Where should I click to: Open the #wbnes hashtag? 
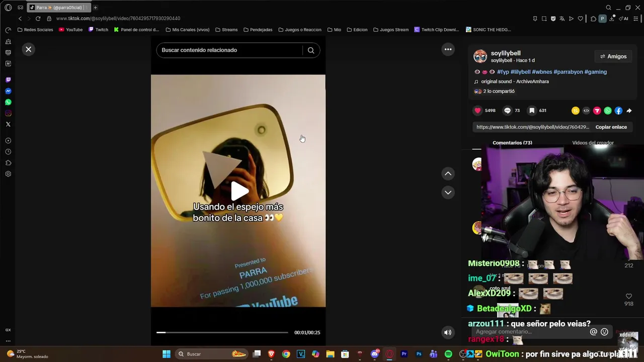click(x=541, y=72)
